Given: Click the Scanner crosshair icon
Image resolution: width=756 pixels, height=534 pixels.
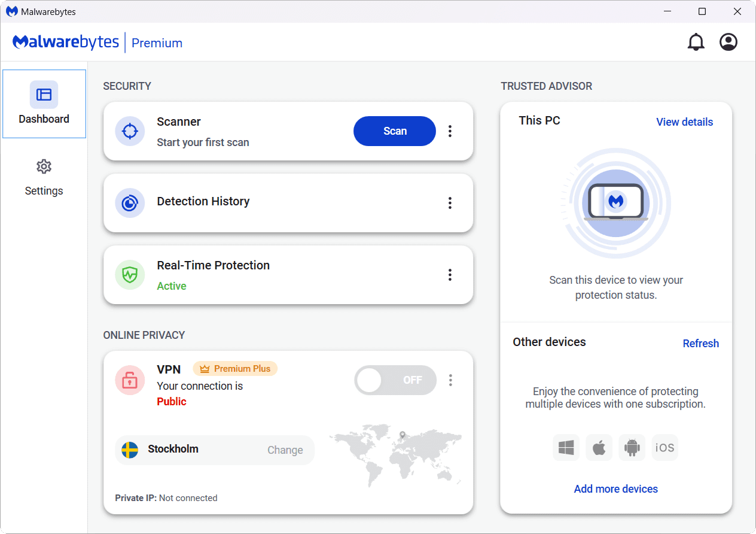Looking at the screenshot, I should pos(130,131).
